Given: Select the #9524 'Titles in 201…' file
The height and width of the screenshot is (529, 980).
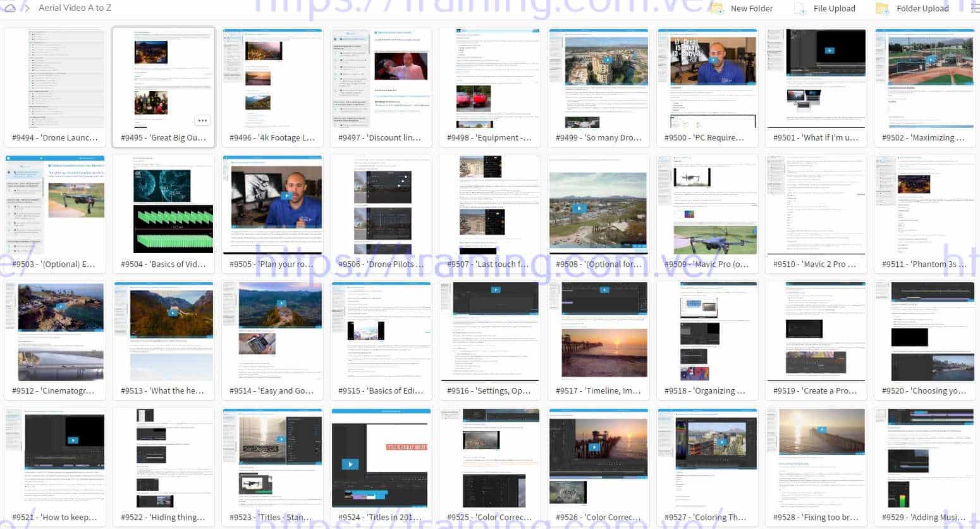Looking at the screenshot, I should pos(381,459).
